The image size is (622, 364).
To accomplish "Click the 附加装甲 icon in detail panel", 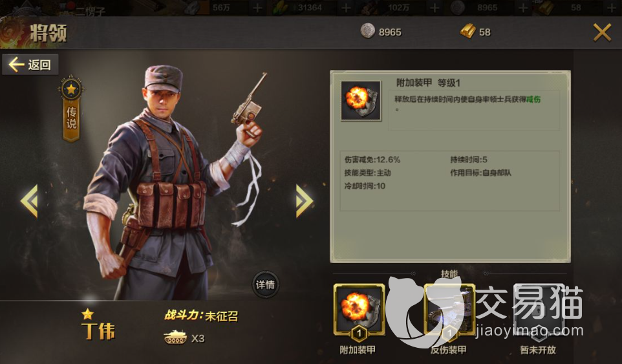I will point(361,101).
